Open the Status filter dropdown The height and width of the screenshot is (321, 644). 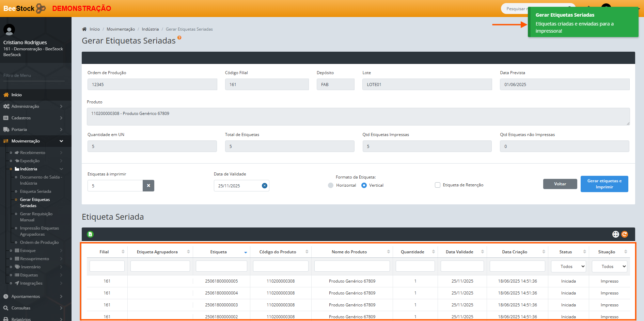coord(568,266)
